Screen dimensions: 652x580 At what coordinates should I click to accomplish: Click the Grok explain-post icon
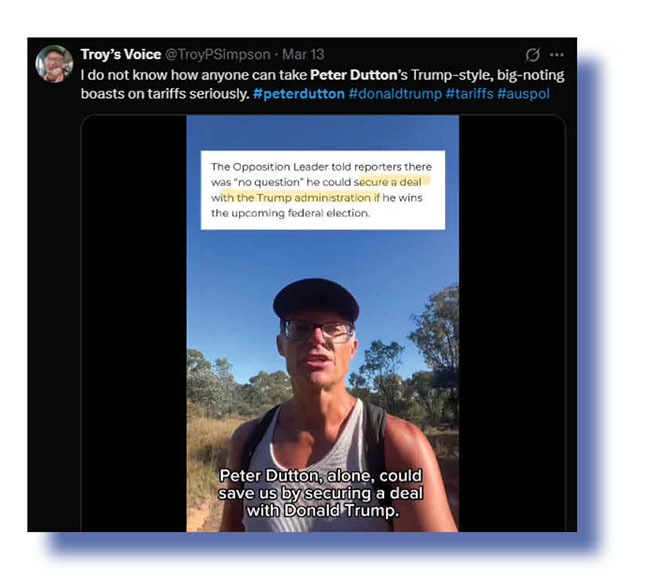[x=533, y=54]
